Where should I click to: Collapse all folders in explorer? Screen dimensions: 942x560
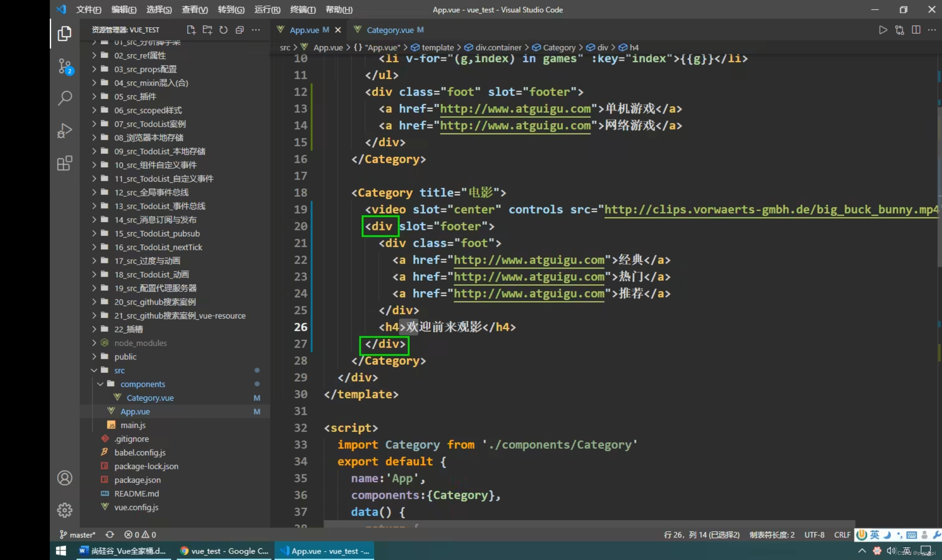240,30
